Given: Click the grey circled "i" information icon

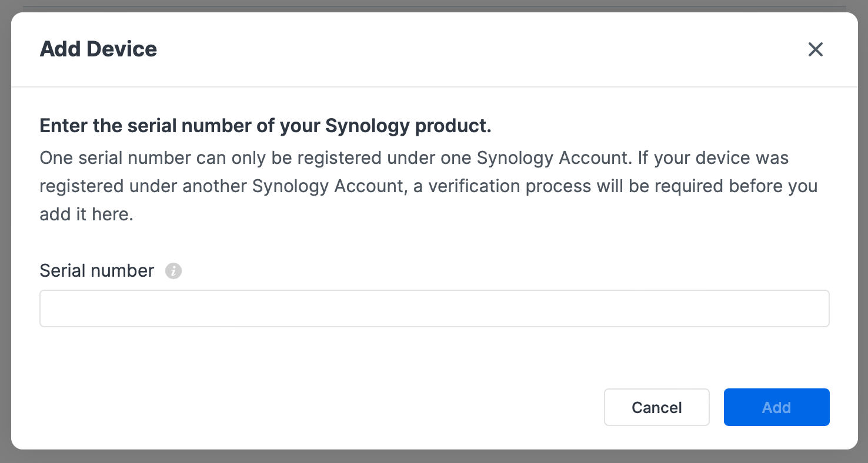Looking at the screenshot, I should [173, 271].
